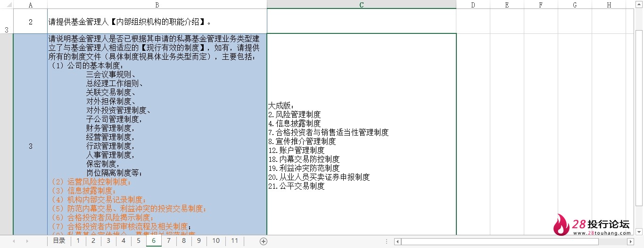
Task: Click vertical scrollbar down arrow
Action: (x=639, y=231)
